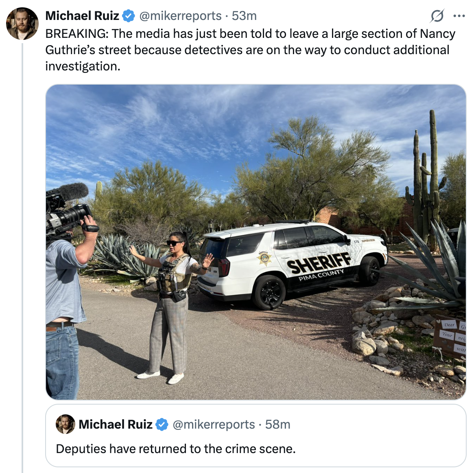Click Michael Ruiz name in quoted tweet
The width and height of the screenshot is (476, 473).
116,425
